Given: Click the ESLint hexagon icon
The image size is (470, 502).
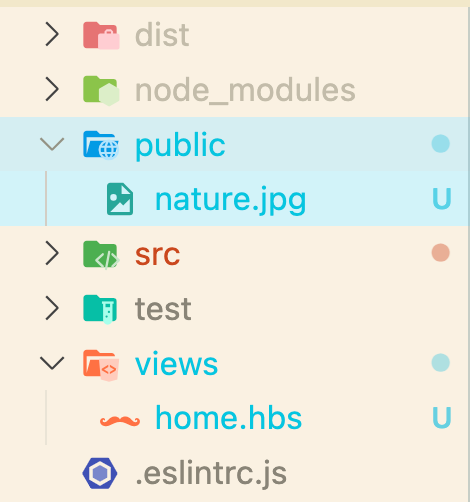Looking at the screenshot, I should [100, 473].
